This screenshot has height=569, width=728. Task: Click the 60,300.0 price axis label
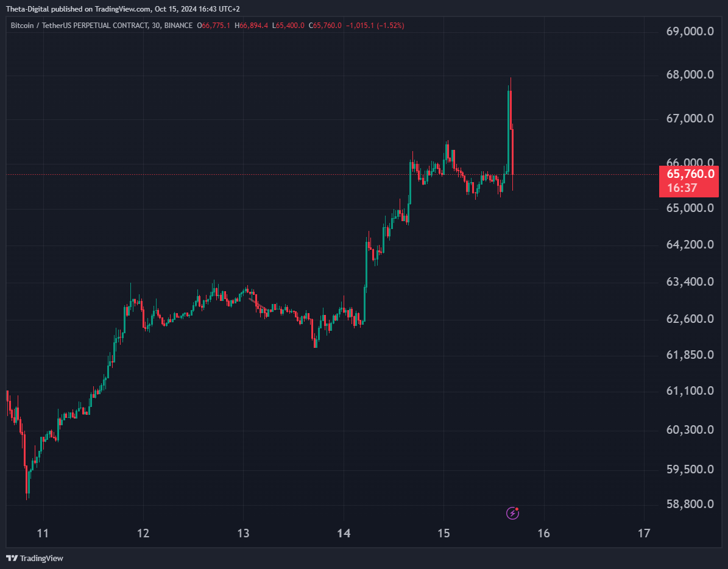coord(690,429)
